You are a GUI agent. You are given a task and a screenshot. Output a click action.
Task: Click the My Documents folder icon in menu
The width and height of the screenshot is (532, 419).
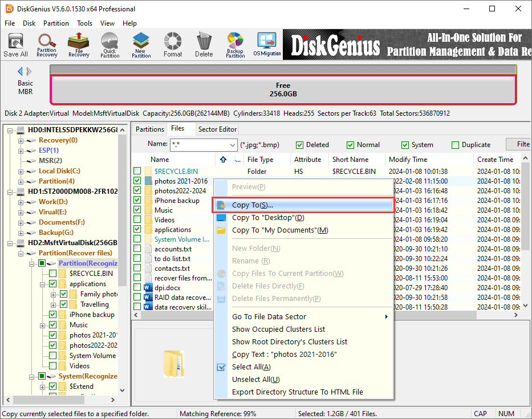(x=221, y=230)
